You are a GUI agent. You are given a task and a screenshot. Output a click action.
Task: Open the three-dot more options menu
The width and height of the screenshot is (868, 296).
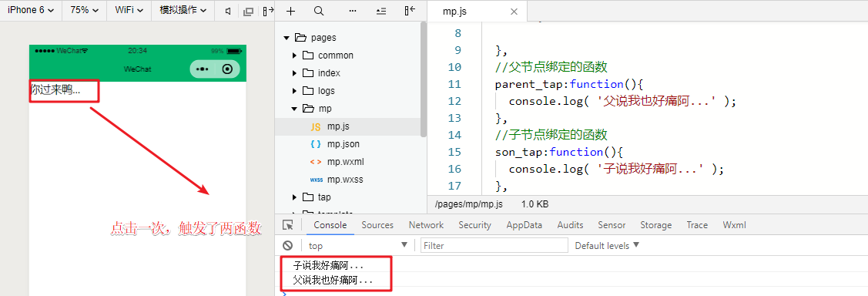click(354, 11)
